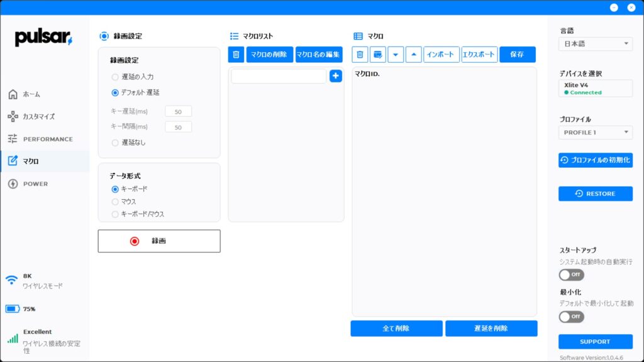
Task: Click the キー間隔(ms) value field
Action: (x=178, y=127)
